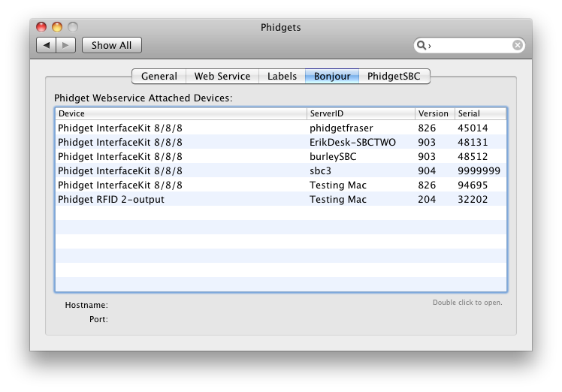The height and width of the screenshot is (392, 562).
Task: Click the burleySBC ServerID cell
Action: tap(333, 157)
